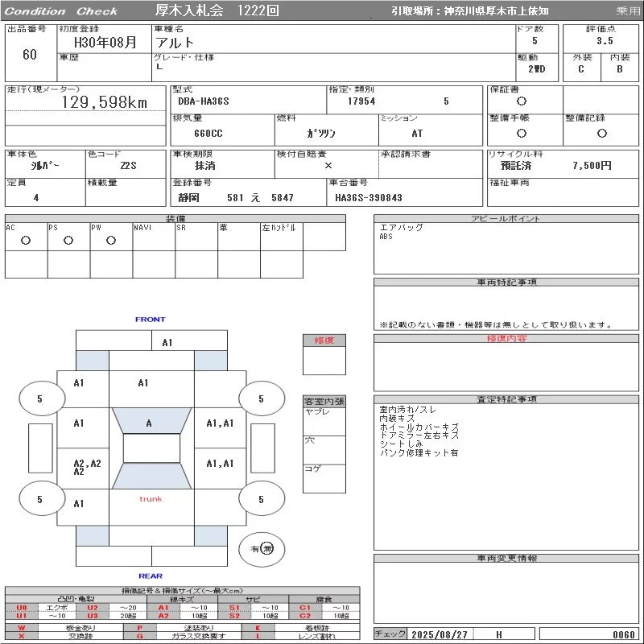Click the '有無' spare tire circle

[262, 549]
